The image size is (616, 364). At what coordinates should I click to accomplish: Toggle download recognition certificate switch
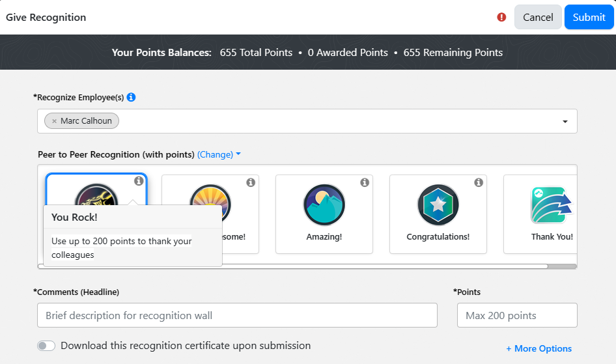(x=46, y=346)
